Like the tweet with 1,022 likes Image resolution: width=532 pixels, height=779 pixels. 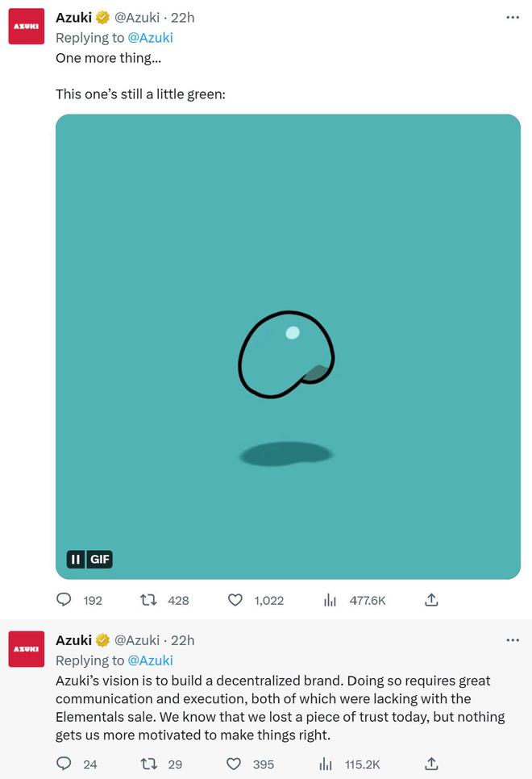[x=235, y=600]
